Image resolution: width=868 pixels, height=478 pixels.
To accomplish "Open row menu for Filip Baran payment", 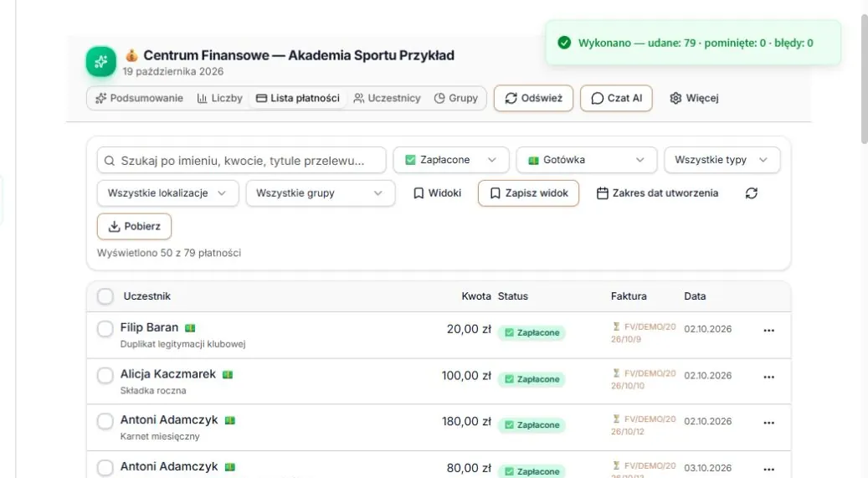I will tap(769, 331).
